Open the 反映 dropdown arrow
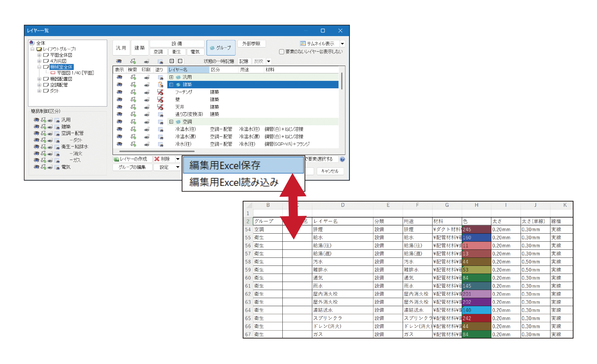The width and height of the screenshot is (597, 364). (269, 61)
